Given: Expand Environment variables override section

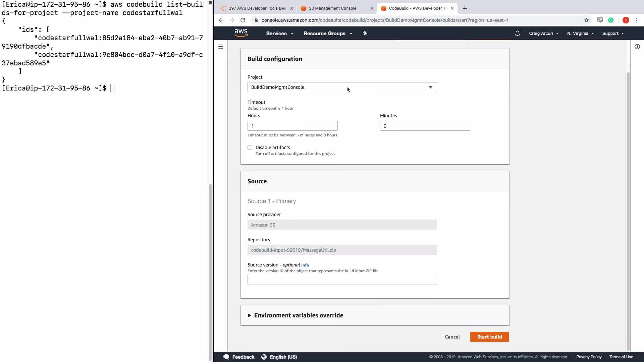Looking at the screenshot, I should coord(298,315).
